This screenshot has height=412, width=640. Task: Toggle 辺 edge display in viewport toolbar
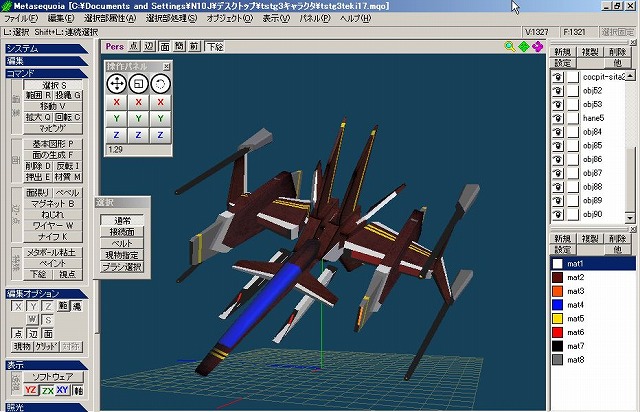pos(149,47)
